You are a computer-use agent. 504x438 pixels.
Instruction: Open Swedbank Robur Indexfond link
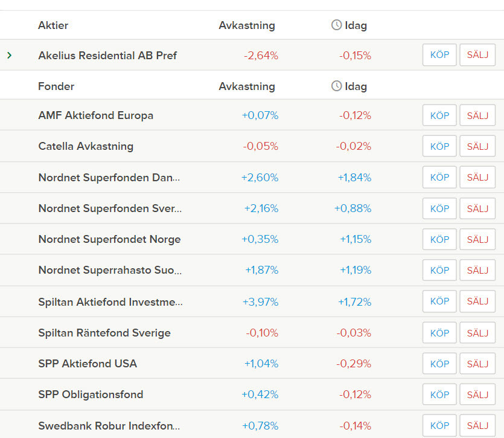click(x=109, y=426)
